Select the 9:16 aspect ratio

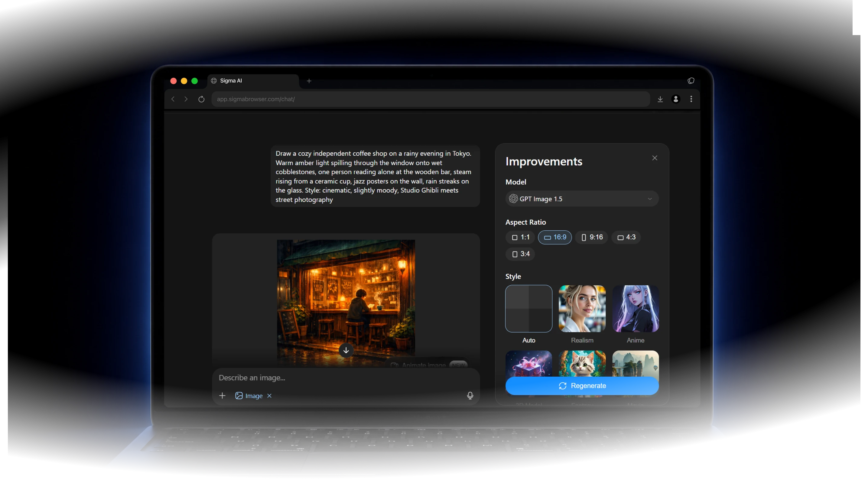[592, 237]
